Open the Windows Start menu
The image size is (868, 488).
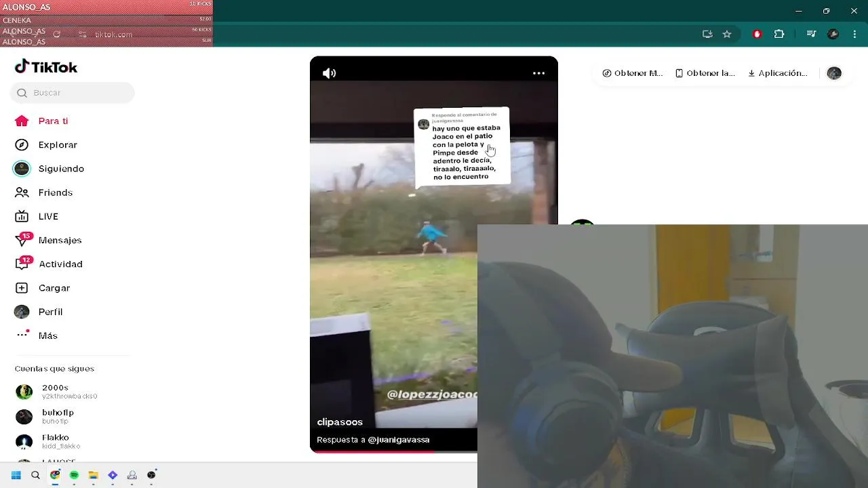[x=16, y=475]
